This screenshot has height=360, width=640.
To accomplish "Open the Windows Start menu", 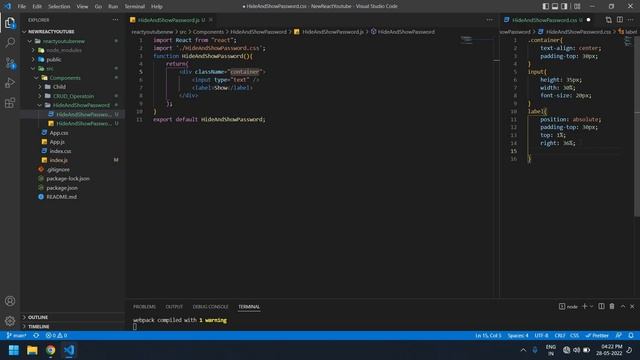I will (14, 350).
